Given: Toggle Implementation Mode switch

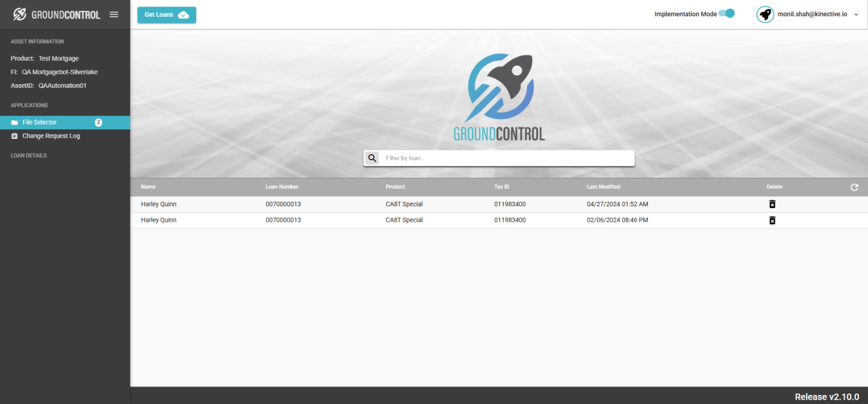Looking at the screenshot, I should [727, 13].
